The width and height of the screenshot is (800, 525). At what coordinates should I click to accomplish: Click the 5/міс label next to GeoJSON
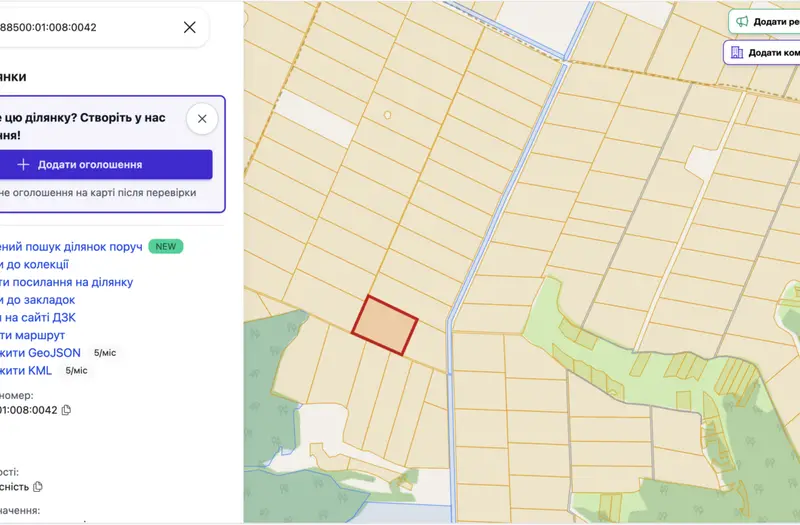tap(105, 353)
